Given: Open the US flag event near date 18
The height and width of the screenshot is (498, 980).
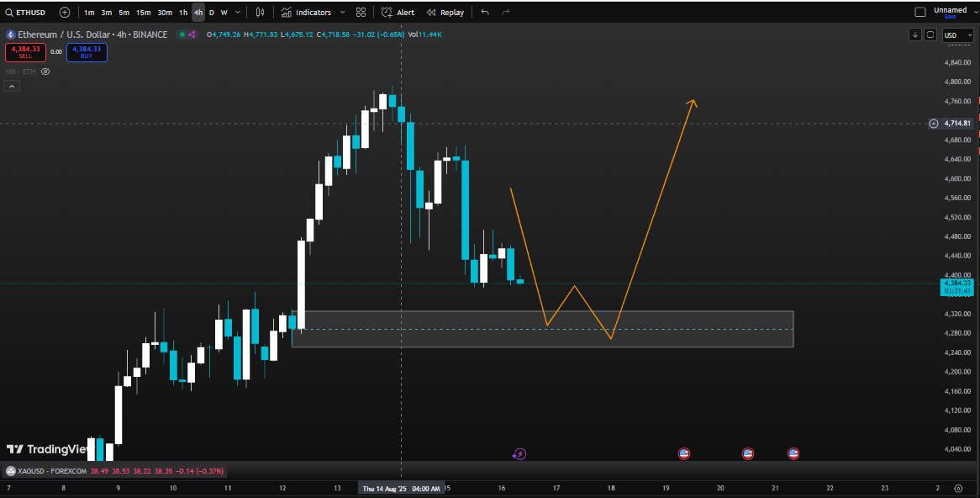Looking at the screenshot, I should click(684, 453).
